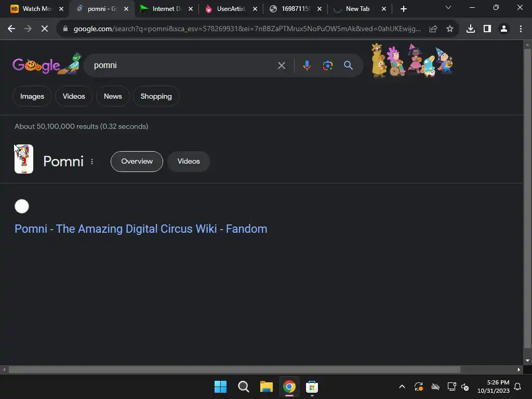Select the Videos chip next to Overview
This screenshot has height=399, width=532.
pos(189,162)
